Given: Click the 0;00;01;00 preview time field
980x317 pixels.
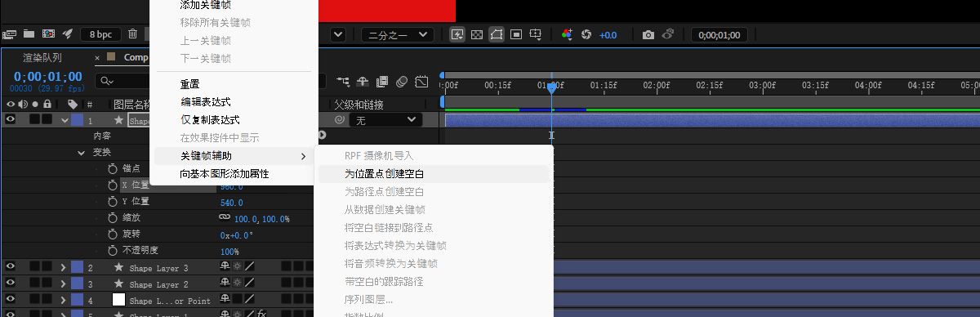Looking at the screenshot, I should pyautogui.click(x=719, y=35).
